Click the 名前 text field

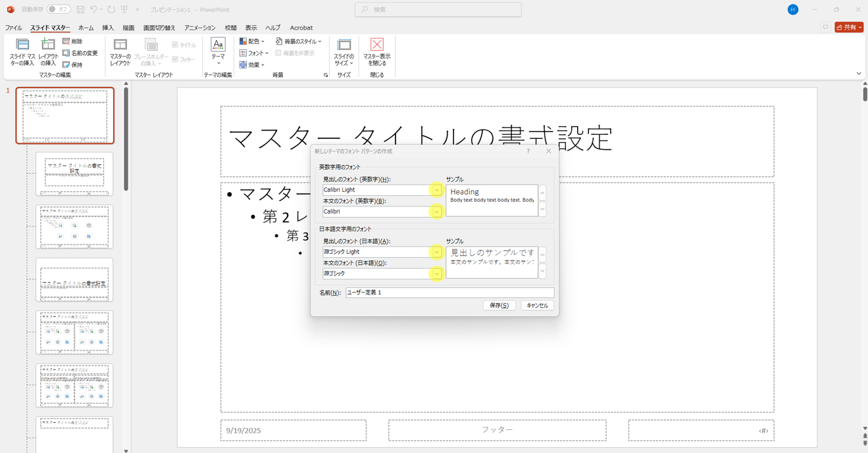coord(449,293)
